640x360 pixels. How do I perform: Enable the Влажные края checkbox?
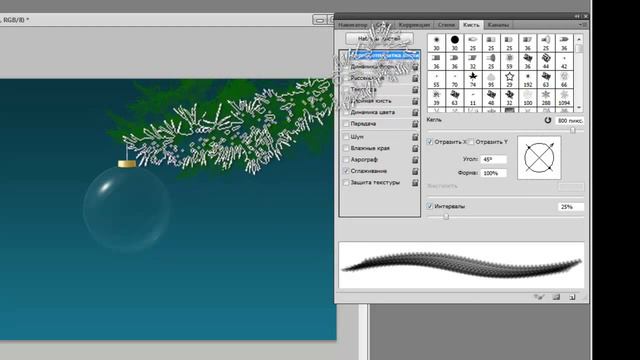(346, 148)
